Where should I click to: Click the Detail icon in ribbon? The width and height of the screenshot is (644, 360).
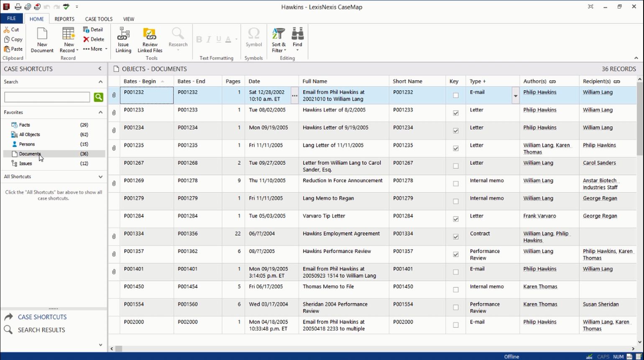point(93,30)
